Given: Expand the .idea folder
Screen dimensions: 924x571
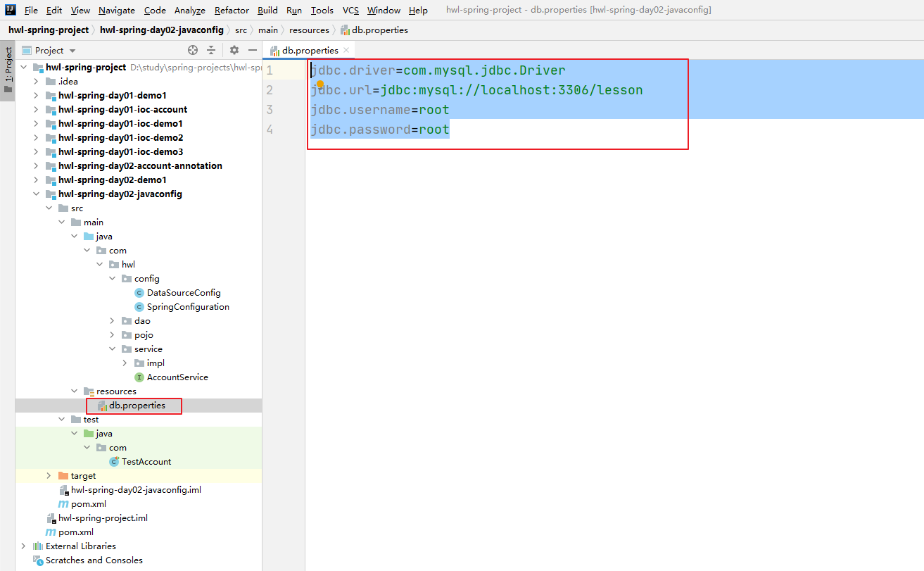Looking at the screenshot, I should (x=37, y=82).
